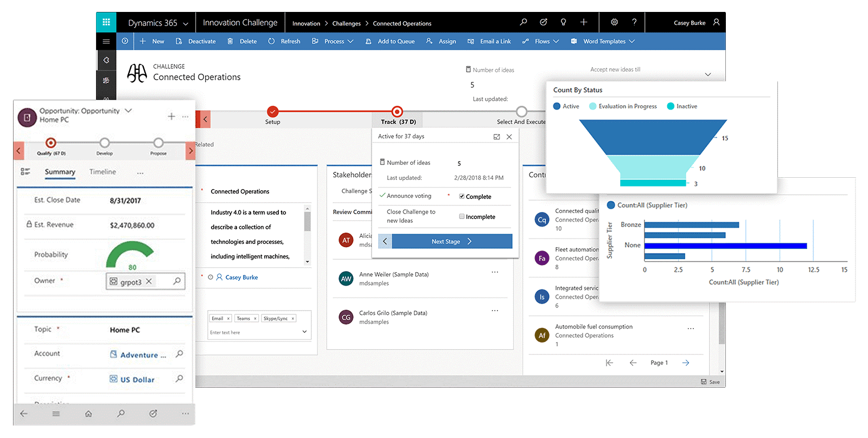This screenshot has height=438, width=868.
Task: Select the Setup process stage
Action: (x=273, y=112)
